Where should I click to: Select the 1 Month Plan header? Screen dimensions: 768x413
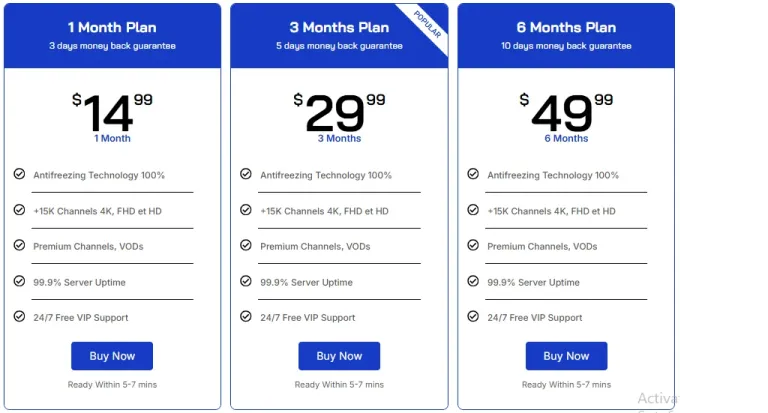click(111, 27)
